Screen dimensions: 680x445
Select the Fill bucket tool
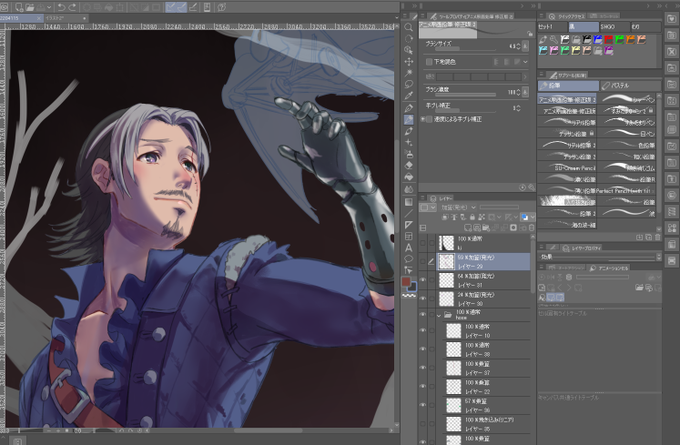(x=408, y=177)
